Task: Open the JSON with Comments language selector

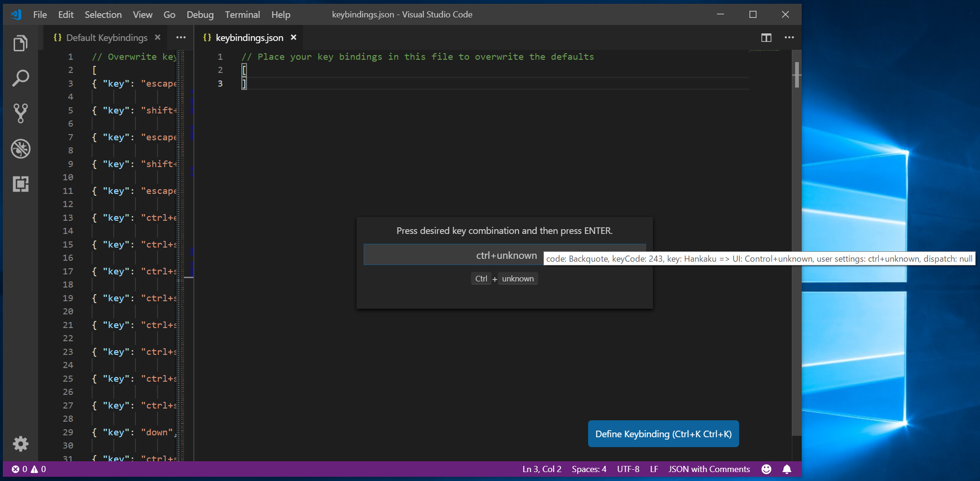Action: (709, 469)
